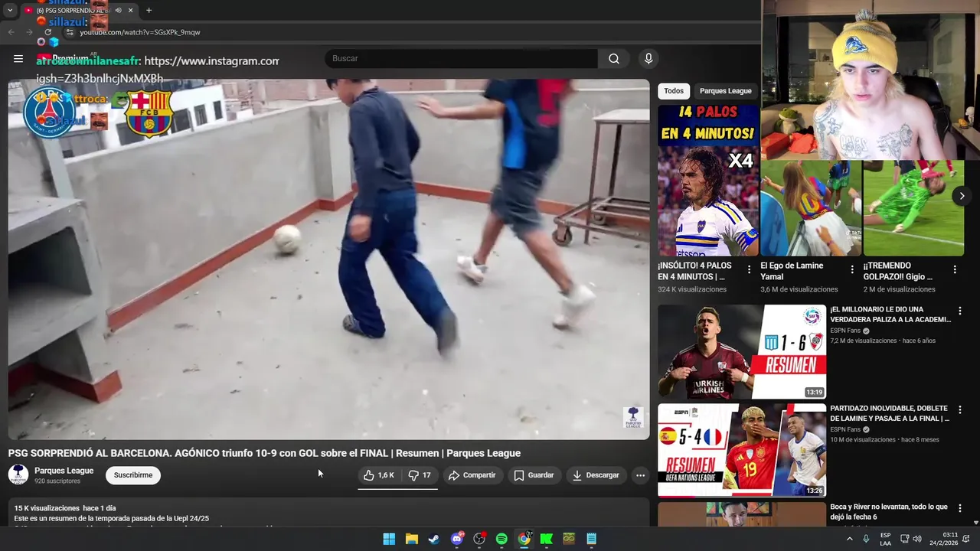Open OBS Studio from taskbar
The image size is (980, 551).
click(479, 539)
